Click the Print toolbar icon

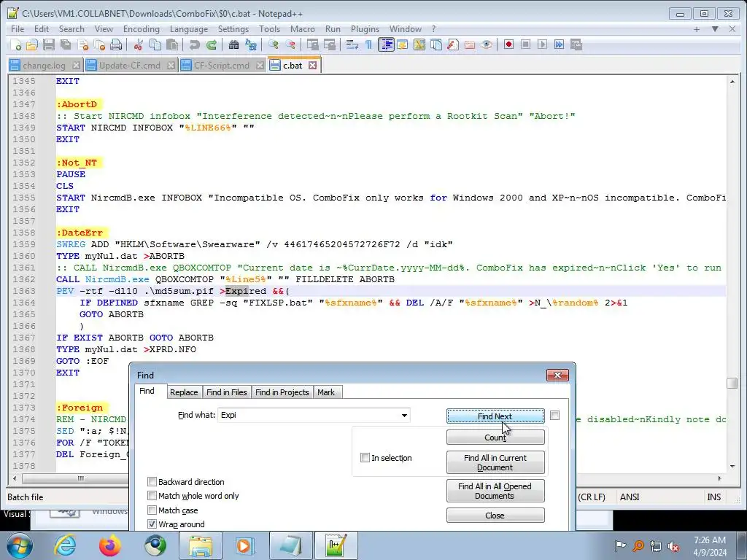point(116,44)
